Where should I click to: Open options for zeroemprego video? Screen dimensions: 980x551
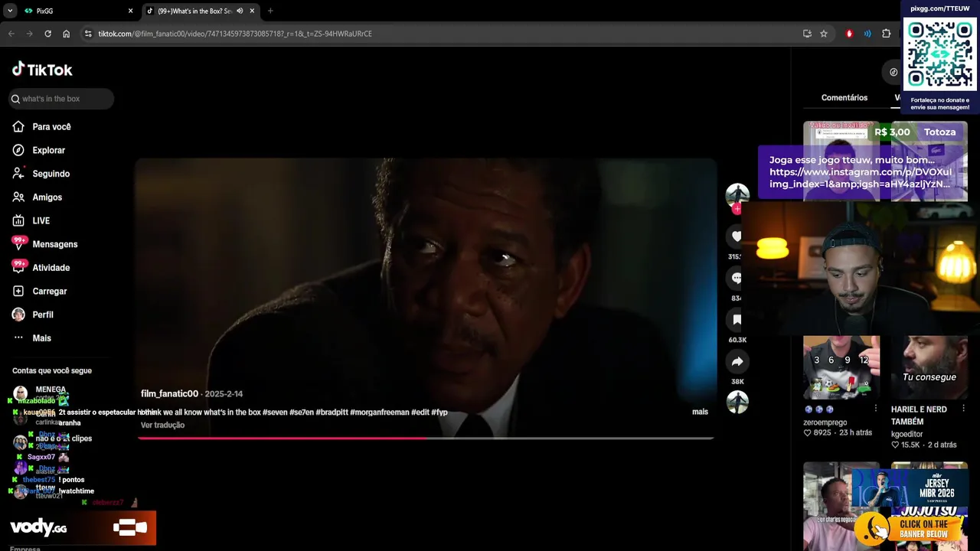click(x=876, y=409)
